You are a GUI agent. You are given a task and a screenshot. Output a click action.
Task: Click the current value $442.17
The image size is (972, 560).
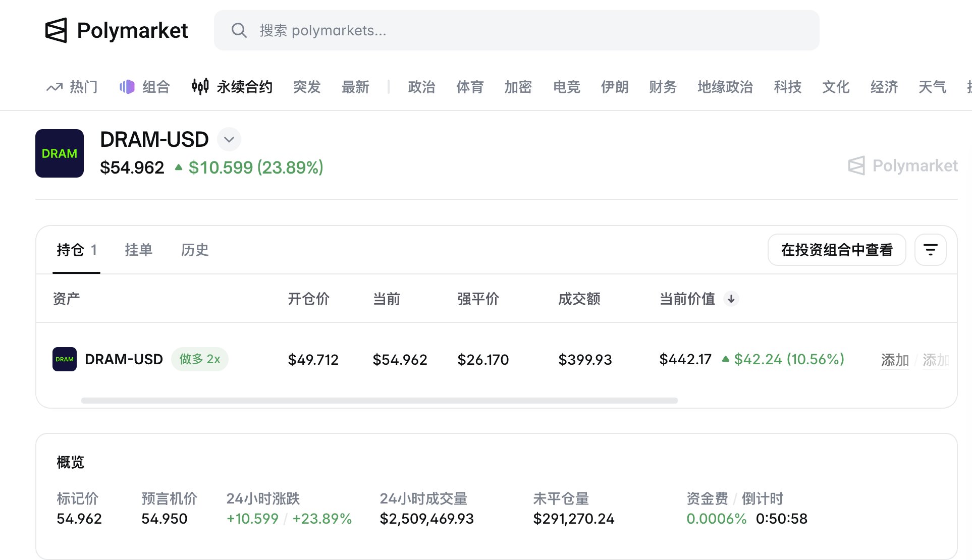[685, 359]
